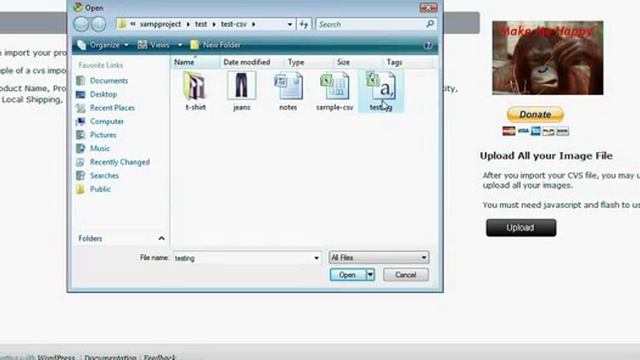Open the WordPress footer link
The image size is (640, 360).
click(x=56, y=357)
